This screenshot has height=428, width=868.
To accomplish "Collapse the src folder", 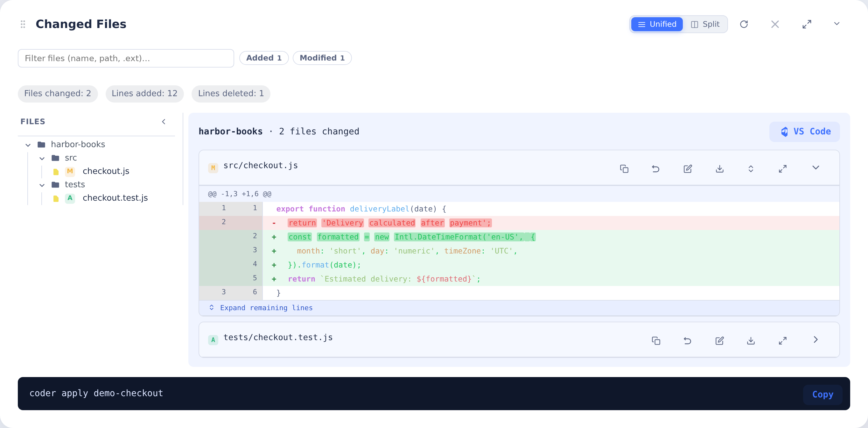I will point(42,158).
